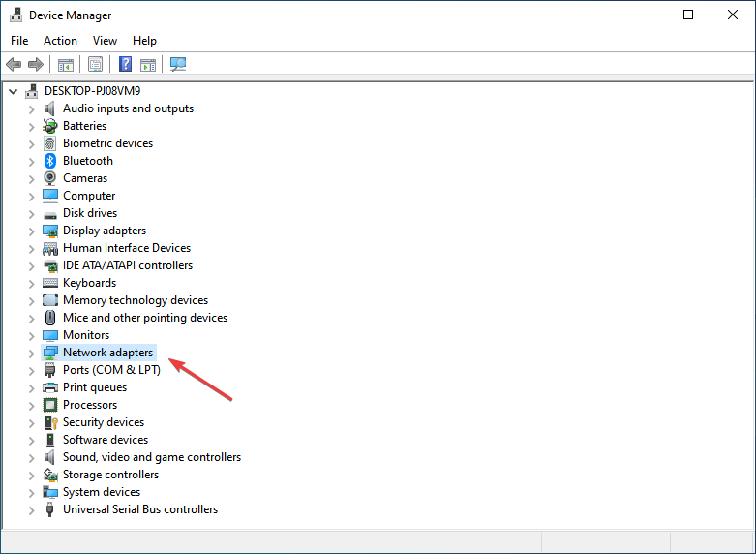Open the View menu
Screen dimensions: 756x554
coord(105,41)
